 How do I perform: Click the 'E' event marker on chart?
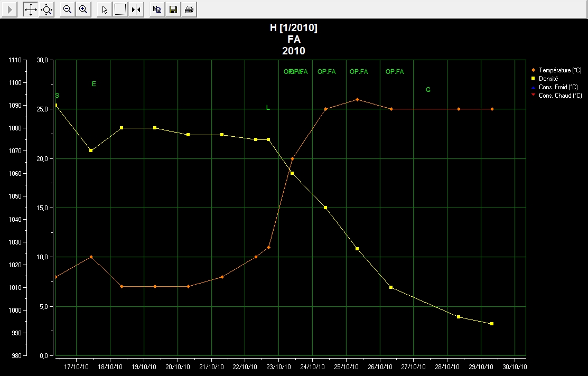coord(94,84)
